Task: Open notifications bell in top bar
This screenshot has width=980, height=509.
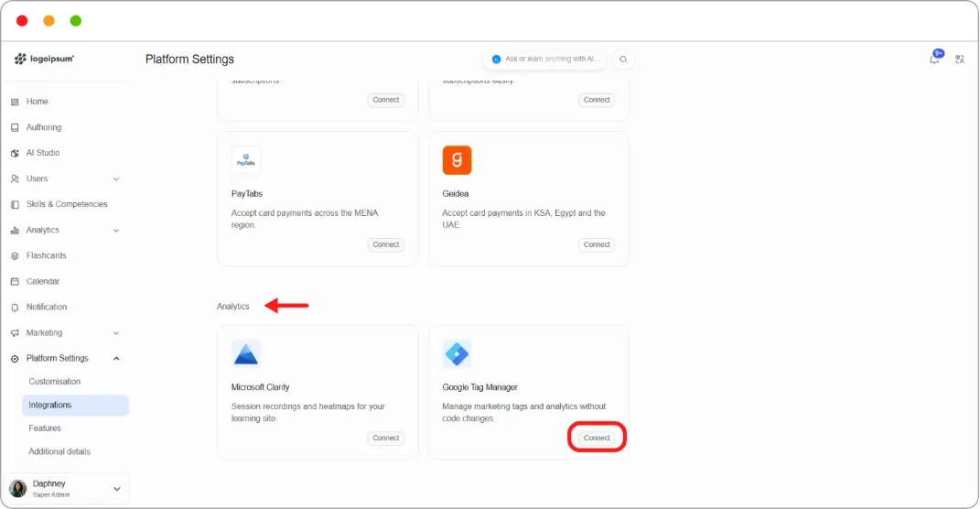Action: 934,59
